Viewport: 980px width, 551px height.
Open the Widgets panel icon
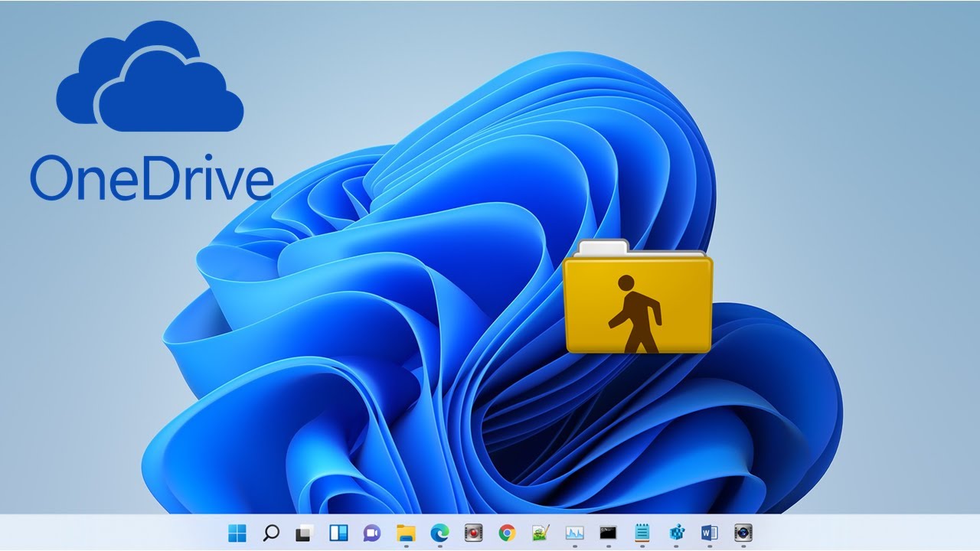click(338, 533)
